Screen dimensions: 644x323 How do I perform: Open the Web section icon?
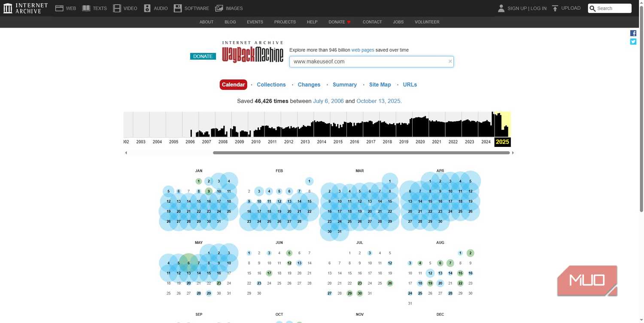point(59,8)
